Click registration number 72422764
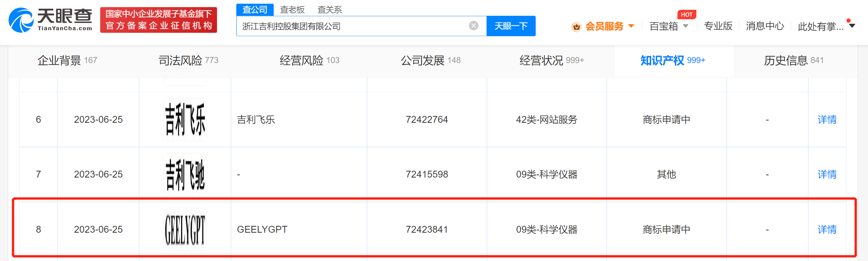The image size is (868, 261). (x=427, y=120)
